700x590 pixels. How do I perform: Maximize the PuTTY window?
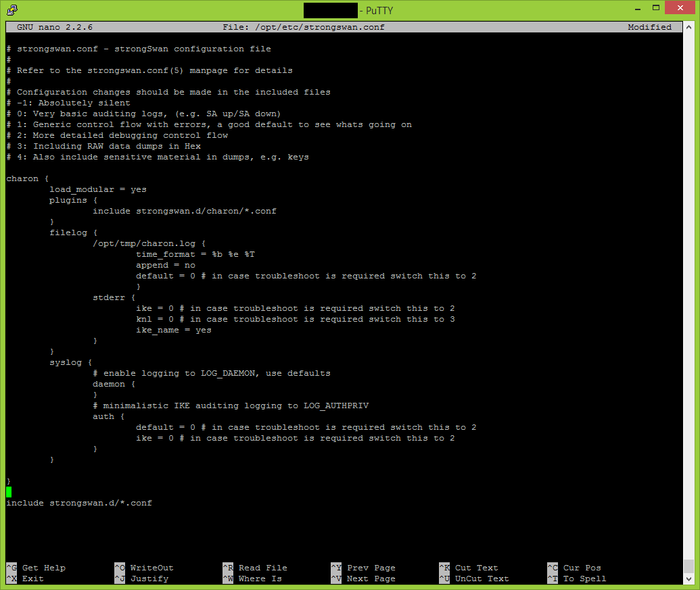click(x=656, y=8)
